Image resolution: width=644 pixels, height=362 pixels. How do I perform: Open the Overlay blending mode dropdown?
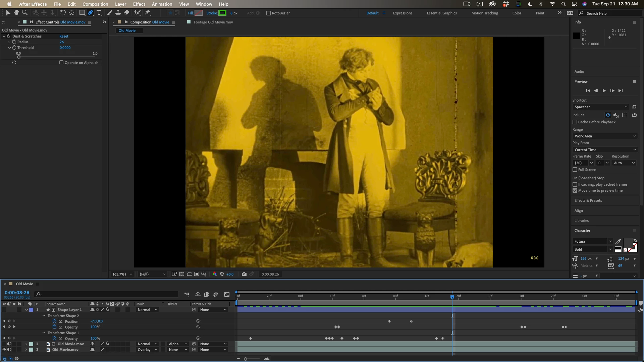(x=147, y=350)
